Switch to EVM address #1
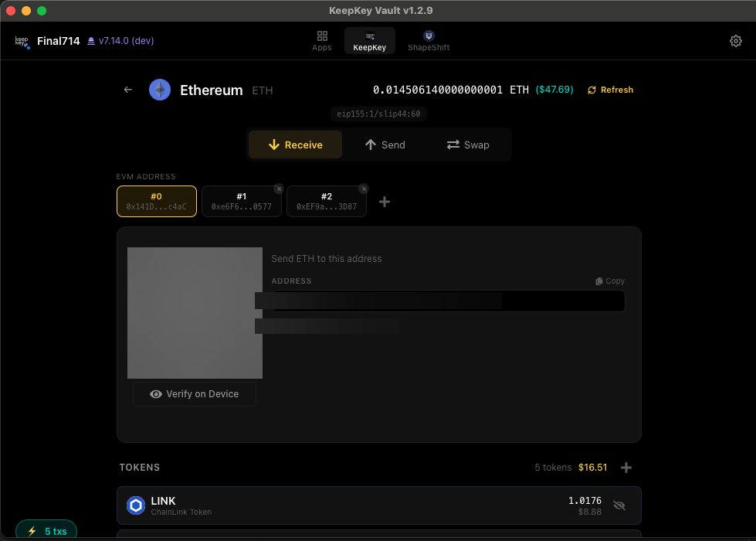Image resolution: width=756 pixels, height=541 pixels. coord(241,202)
